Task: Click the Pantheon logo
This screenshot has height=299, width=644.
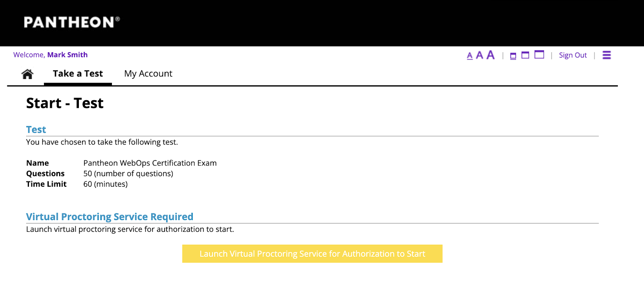Action: 72,22
